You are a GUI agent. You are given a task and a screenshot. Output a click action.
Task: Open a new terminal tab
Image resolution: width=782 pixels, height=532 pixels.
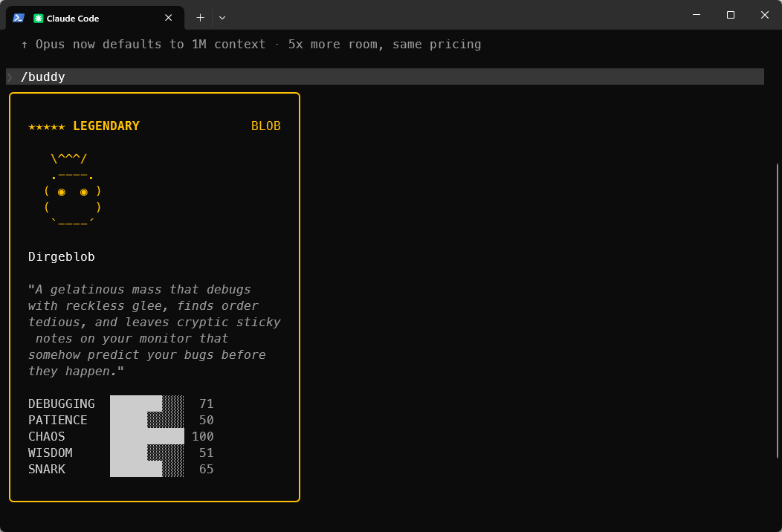coord(200,18)
